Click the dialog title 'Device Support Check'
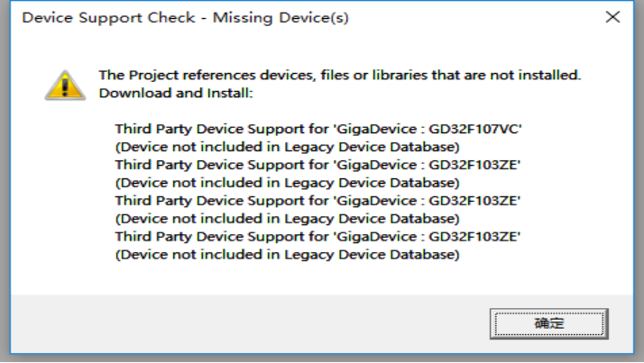The height and width of the screenshot is (363, 644). click(108, 18)
